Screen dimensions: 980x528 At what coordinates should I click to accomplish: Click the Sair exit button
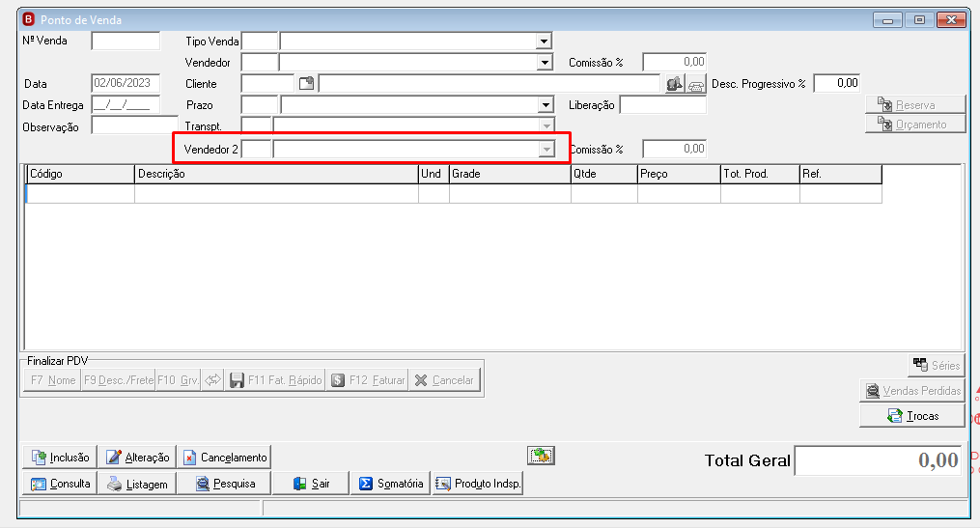[x=311, y=484]
